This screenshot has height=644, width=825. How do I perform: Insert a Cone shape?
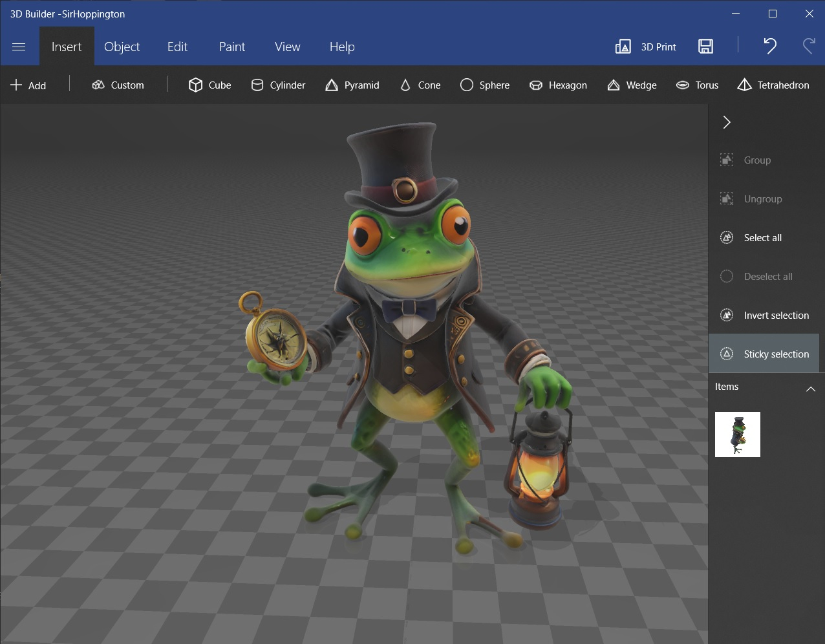(x=420, y=85)
